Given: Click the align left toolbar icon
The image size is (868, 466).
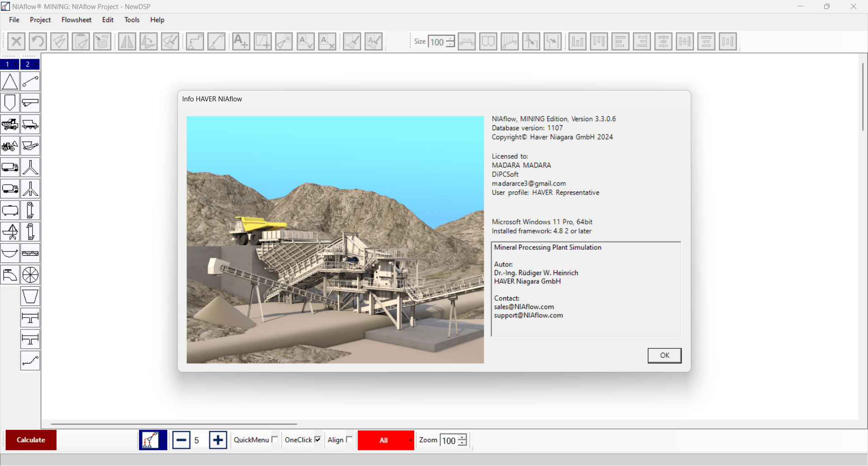Looking at the screenshot, I should 620,42.
